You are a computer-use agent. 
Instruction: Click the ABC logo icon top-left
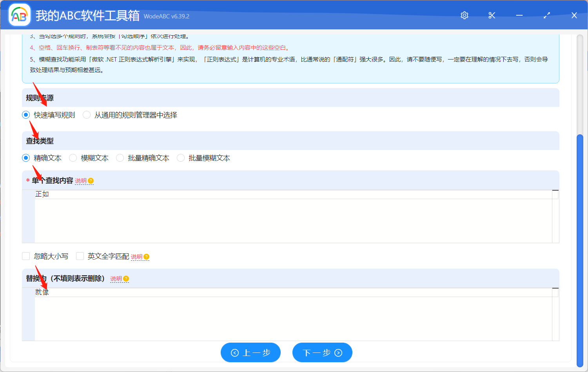pos(19,15)
